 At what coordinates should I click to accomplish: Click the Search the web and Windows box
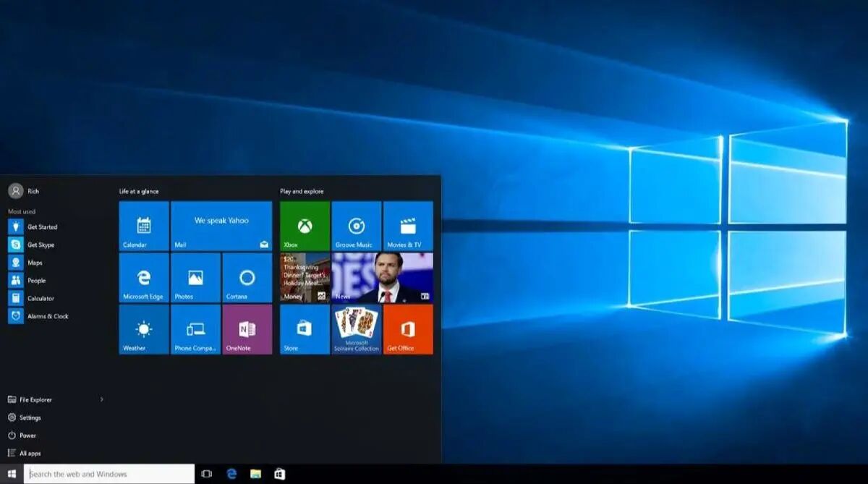[109, 474]
